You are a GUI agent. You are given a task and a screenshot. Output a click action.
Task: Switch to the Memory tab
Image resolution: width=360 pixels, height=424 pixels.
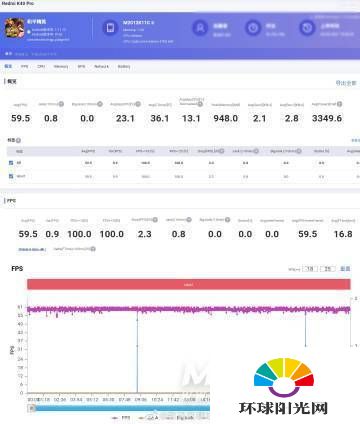(x=61, y=67)
